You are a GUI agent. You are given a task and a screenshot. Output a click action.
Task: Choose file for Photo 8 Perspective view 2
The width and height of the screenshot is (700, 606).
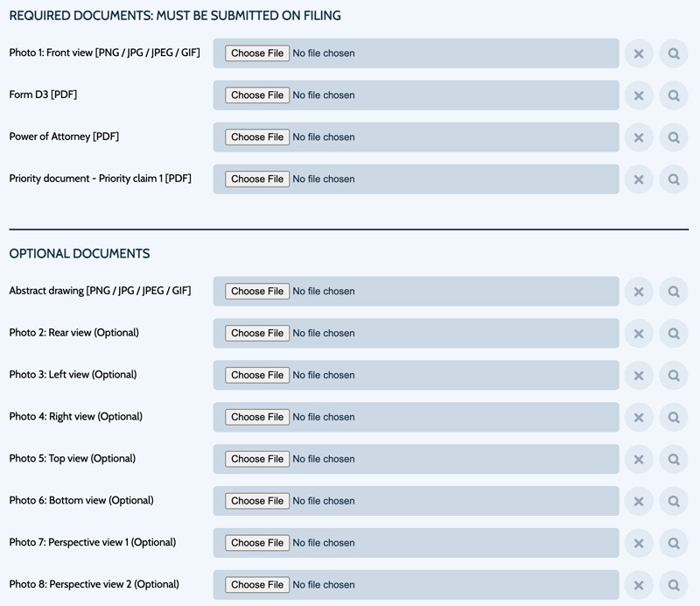(257, 585)
